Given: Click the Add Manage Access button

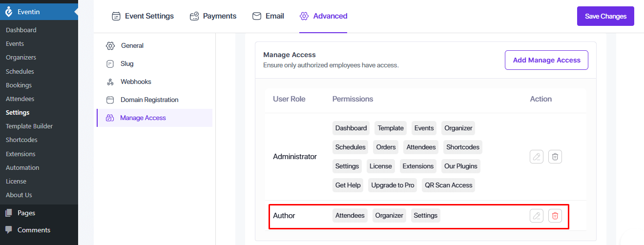Looking at the screenshot, I should (x=546, y=60).
